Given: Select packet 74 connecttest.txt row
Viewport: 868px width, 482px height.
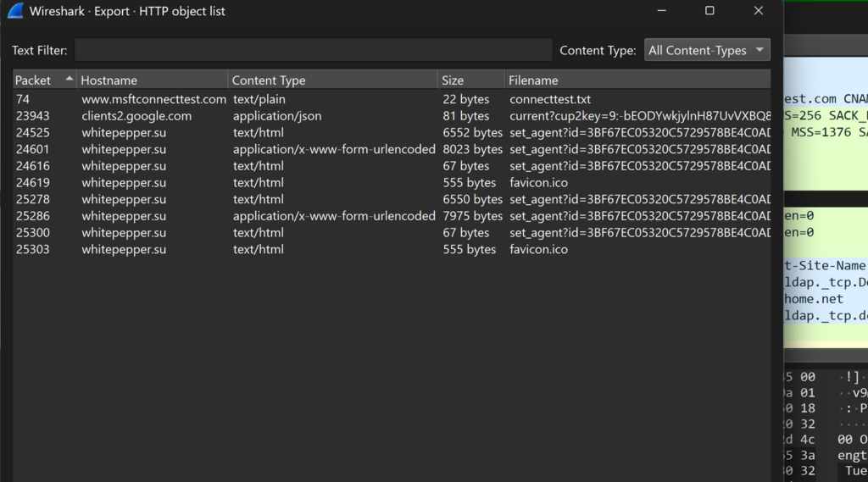Looking at the screenshot, I should [x=254, y=99].
